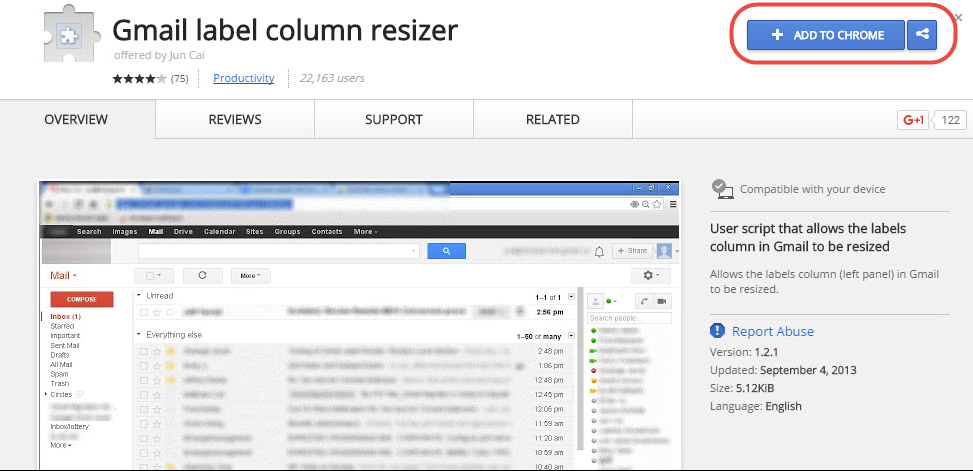Viewport: 973px width, 471px height.
Task: Collapse the 'Everything else' section in Gmail preview
Action: pyautogui.click(x=140, y=334)
